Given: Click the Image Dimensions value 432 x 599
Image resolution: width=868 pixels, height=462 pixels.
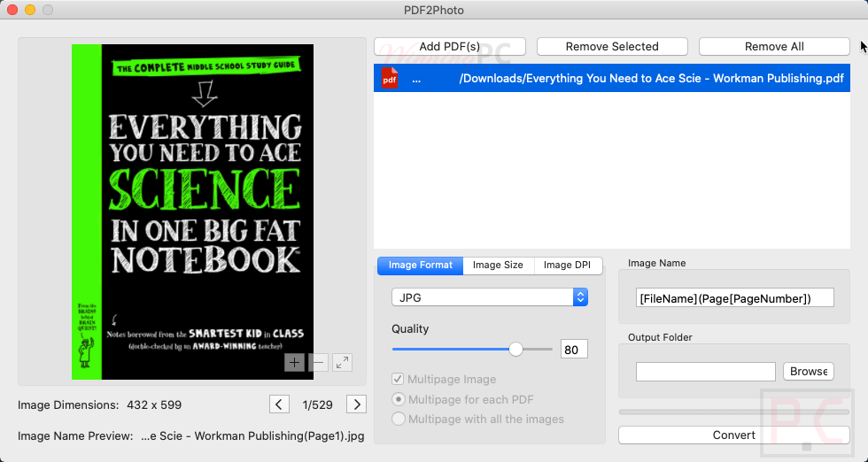Looking at the screenshot, I should click(154, 405).
